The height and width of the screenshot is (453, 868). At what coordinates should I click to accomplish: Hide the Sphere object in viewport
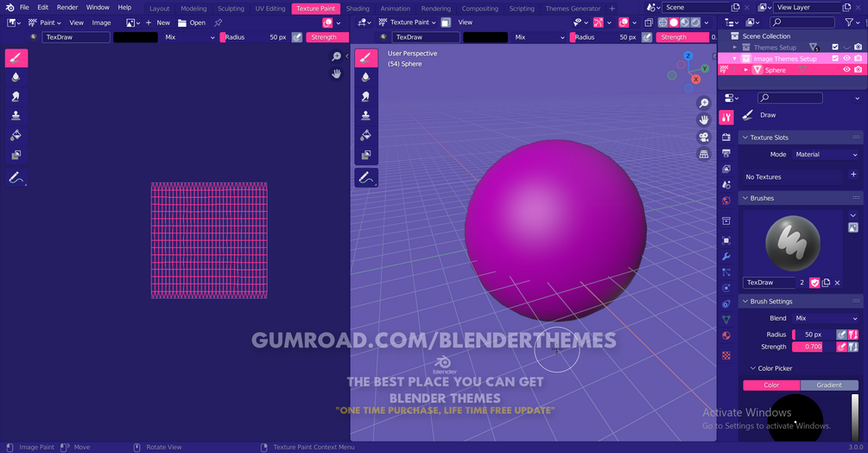[x=846, y=70]
